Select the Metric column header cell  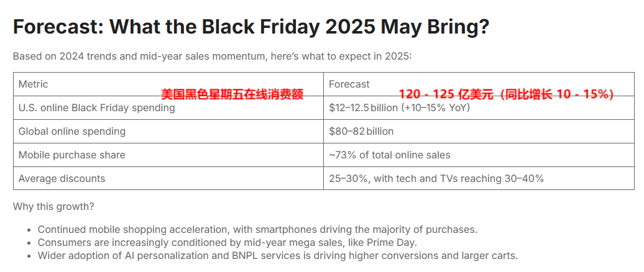(34, 84)
